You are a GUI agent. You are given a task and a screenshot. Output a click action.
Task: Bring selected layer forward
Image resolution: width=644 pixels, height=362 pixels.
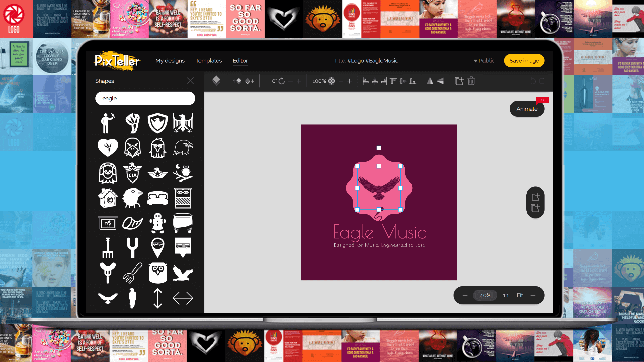point(237,81)
